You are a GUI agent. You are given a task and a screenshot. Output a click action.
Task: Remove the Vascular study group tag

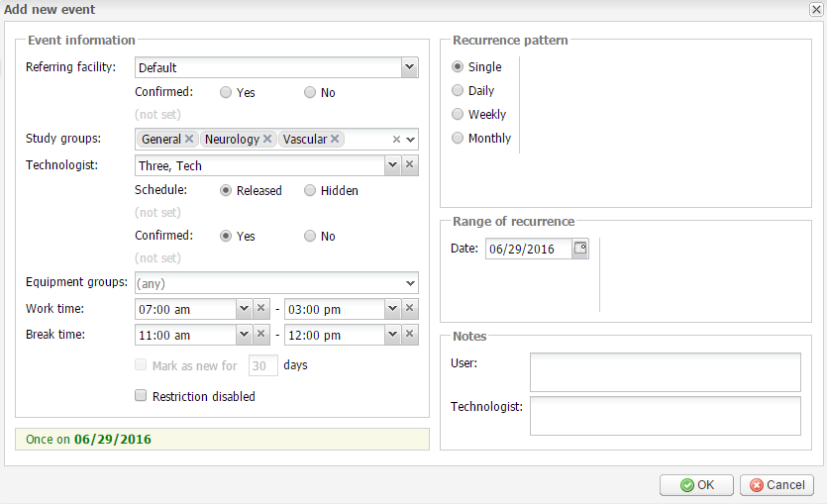coord(335,139)
